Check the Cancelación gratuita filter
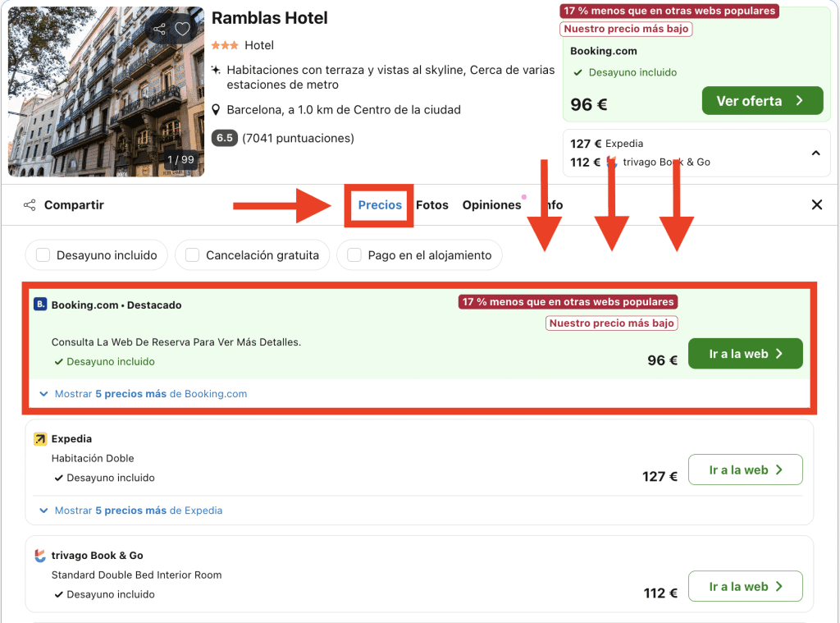The height and width of the screenshot is (623, 840). 193,255
